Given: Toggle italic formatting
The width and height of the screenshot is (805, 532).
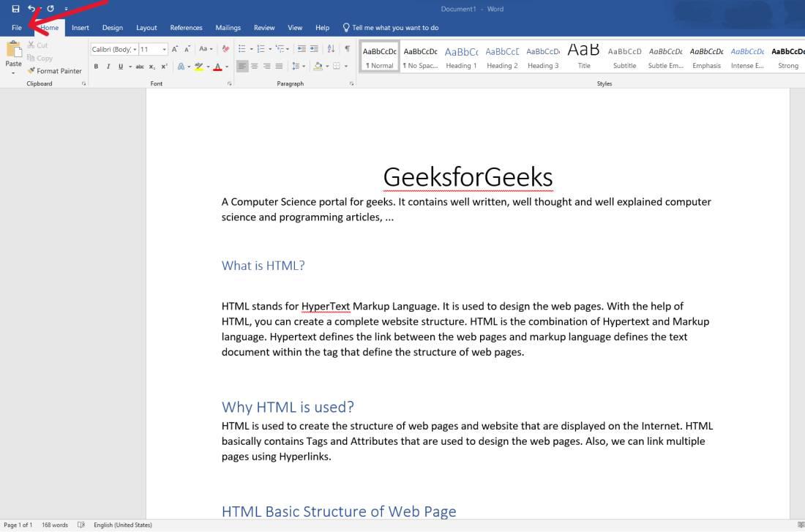Looking at the screenshot, I should pyautogui.click(x=108, y=67).
